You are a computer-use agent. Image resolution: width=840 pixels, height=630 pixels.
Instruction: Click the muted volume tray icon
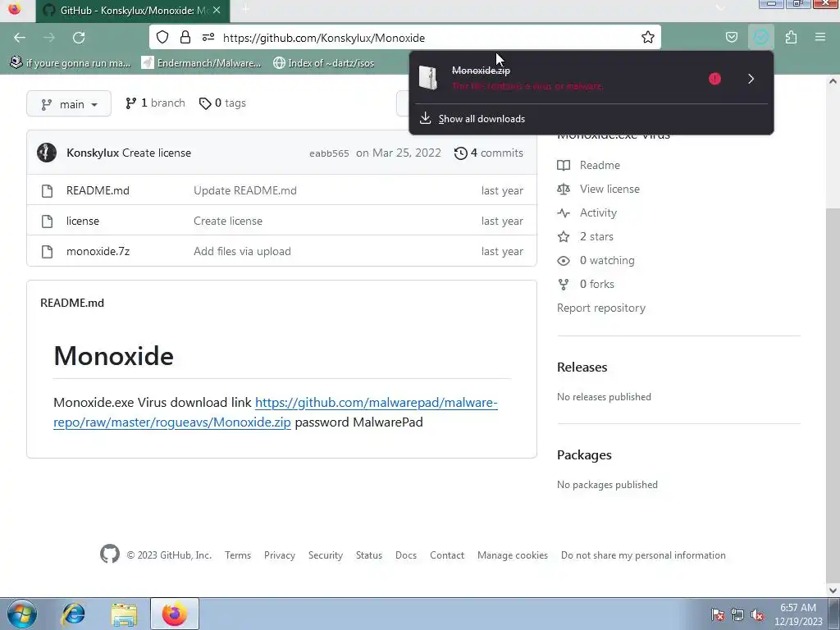click(757, 614)
